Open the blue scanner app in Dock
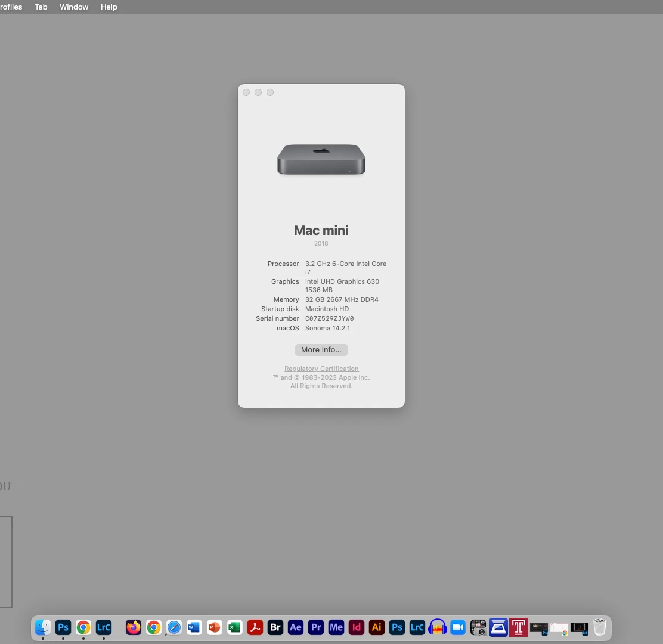The height and width of the screenshot is (644, 663). tap(498, 627)
